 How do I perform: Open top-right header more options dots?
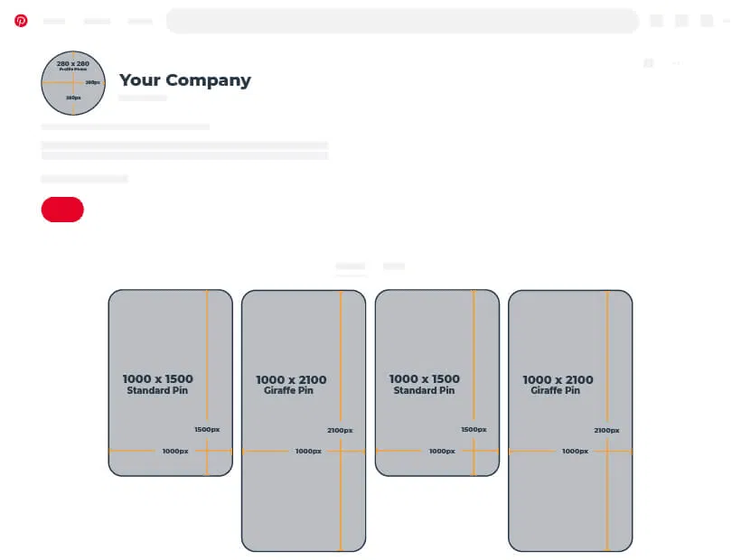[727, 21]
